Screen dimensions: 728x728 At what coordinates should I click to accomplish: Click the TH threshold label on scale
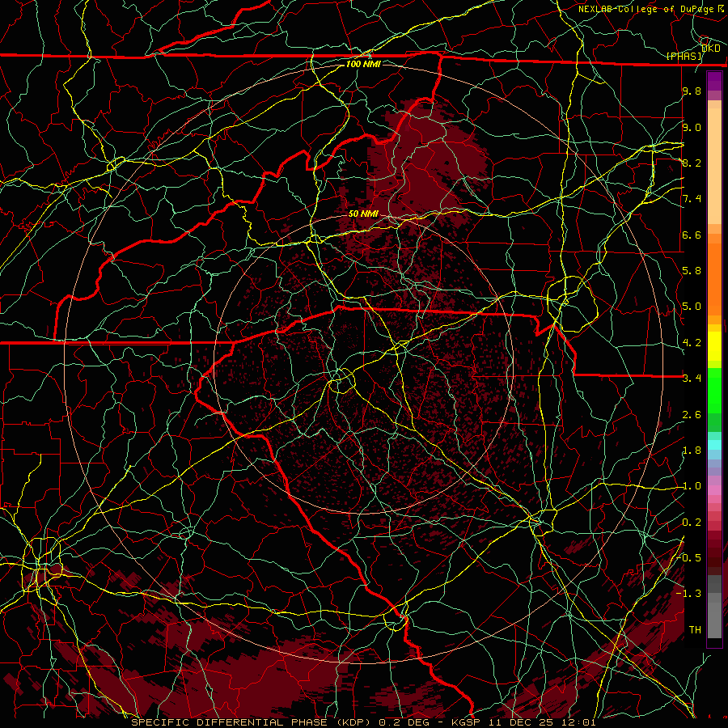tap(695, 630)
